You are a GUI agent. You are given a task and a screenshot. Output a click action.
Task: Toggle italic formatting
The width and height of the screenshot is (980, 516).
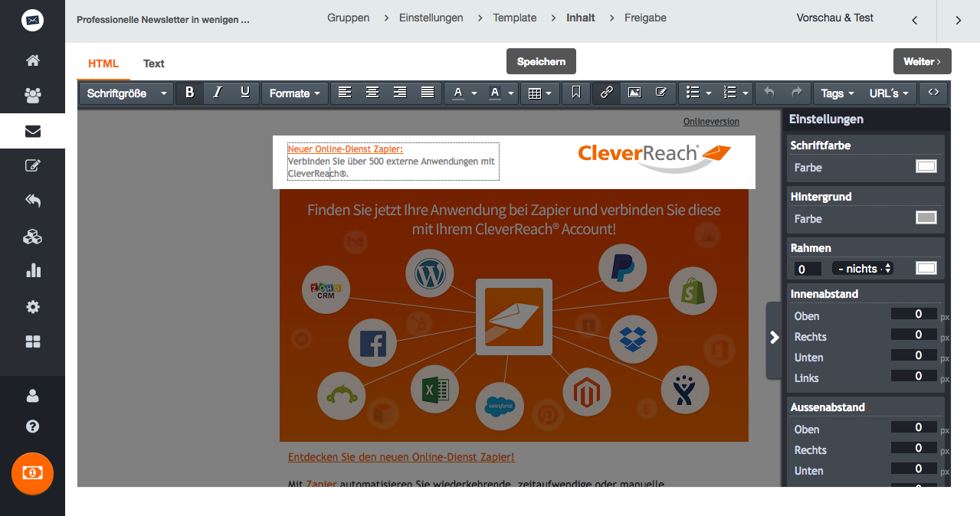218,93
